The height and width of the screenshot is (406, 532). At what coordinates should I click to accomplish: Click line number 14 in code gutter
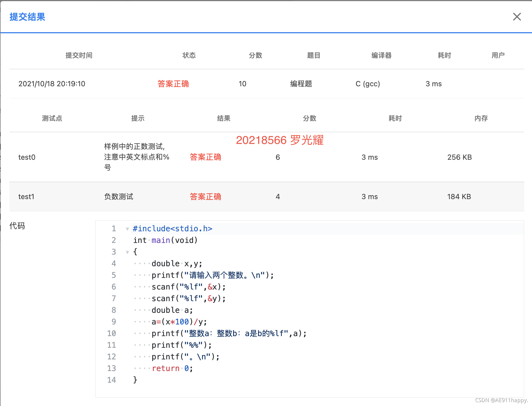[x=112, y=380]
